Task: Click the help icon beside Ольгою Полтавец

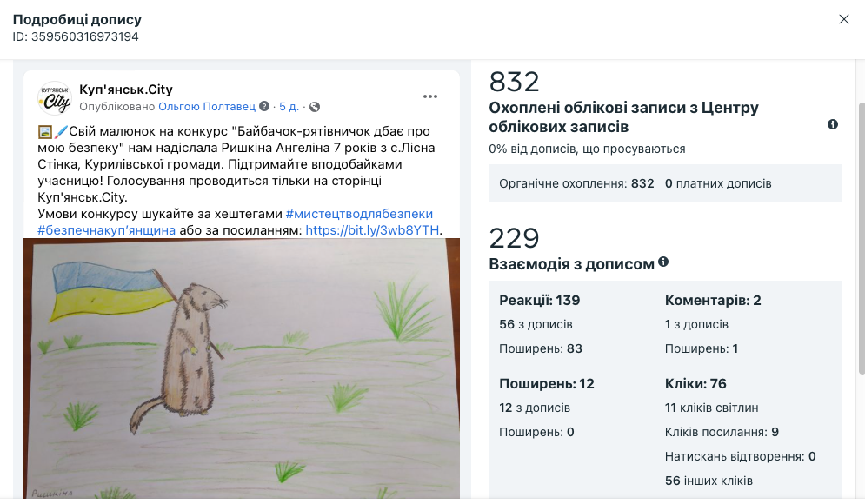Action: [x=264, y=106]
